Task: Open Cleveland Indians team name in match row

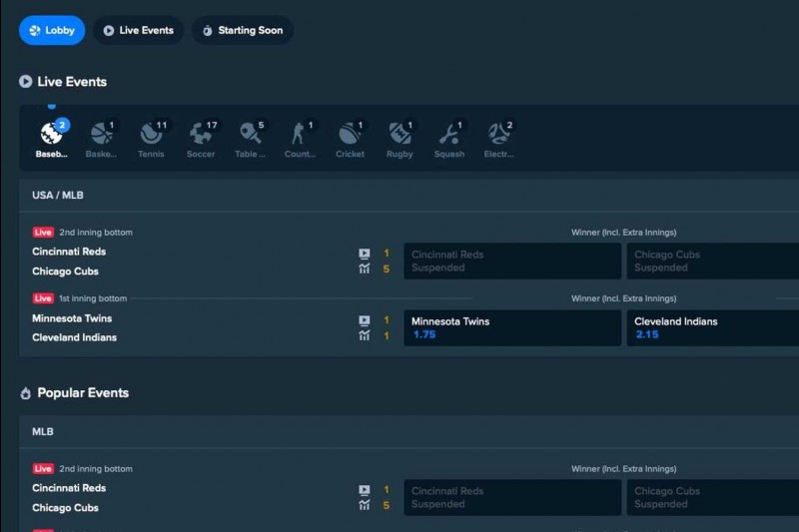Action: pos(74,337)
